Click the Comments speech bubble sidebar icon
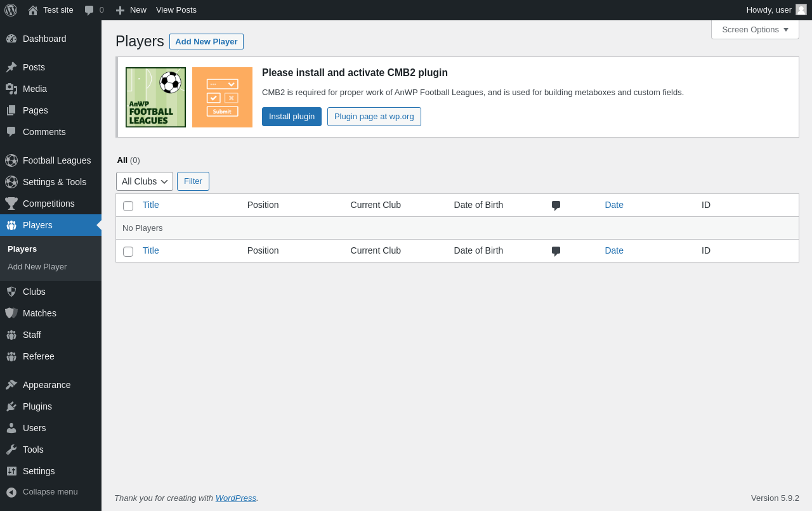The width and height of the screenshot is (812, 511). coord(11,132)
